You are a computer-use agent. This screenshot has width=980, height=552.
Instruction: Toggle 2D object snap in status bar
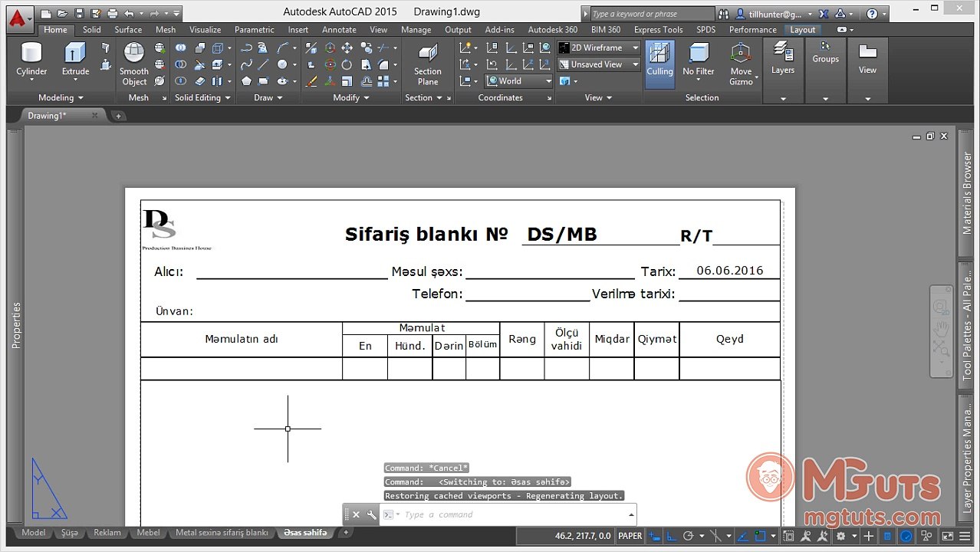tap(761, 536)
